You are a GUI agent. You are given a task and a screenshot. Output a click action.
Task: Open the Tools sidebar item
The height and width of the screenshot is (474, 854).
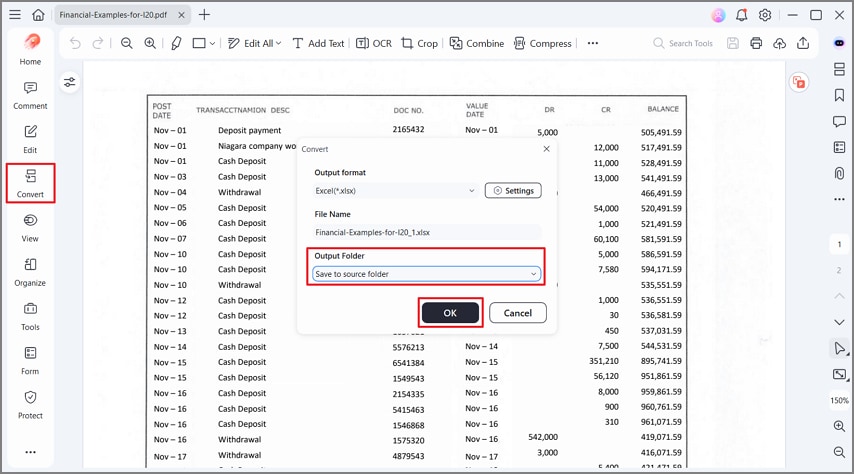pos(30,317)
